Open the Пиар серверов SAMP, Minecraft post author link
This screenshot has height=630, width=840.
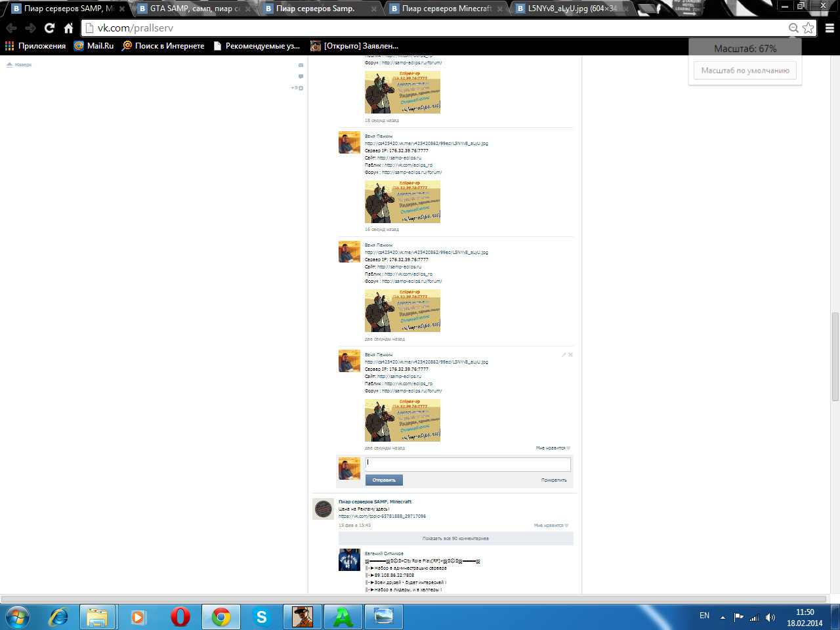tap(375, 501)
